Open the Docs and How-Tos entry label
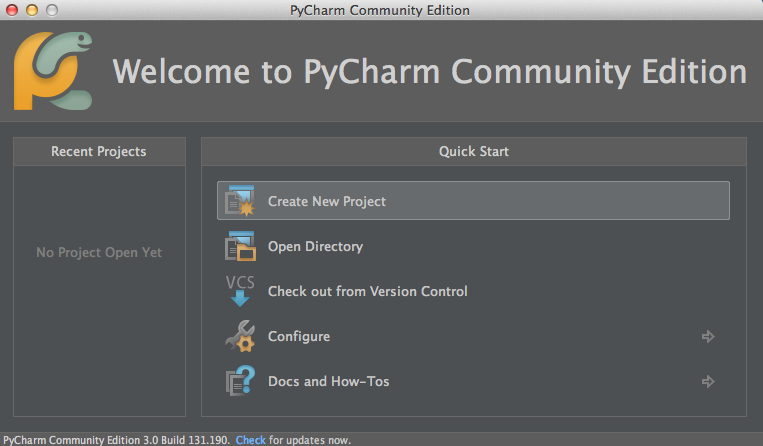 click(328, 382)
